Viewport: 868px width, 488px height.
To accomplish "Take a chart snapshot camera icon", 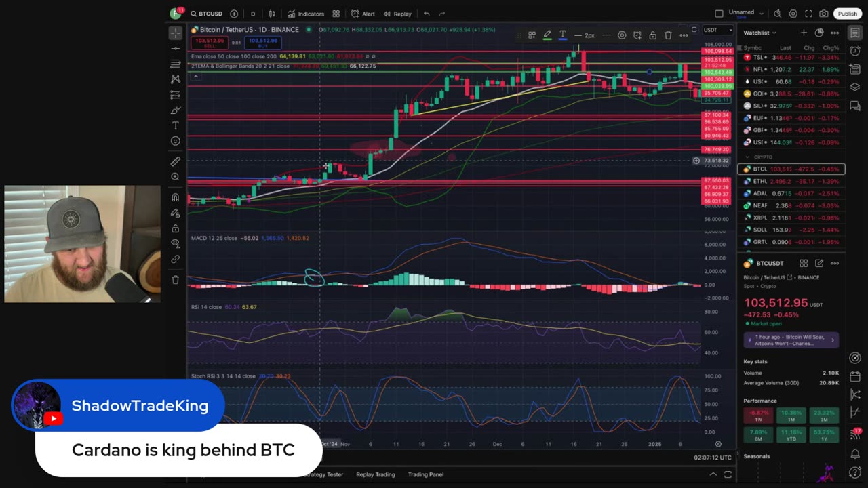I will coord(823,14).
